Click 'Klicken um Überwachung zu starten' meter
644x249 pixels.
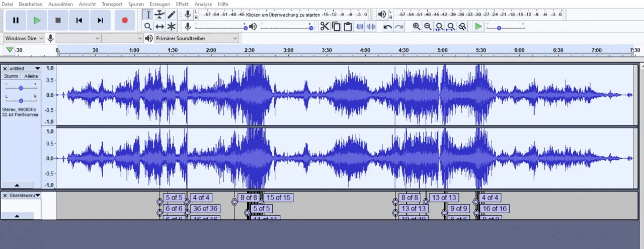click(284, 15)
